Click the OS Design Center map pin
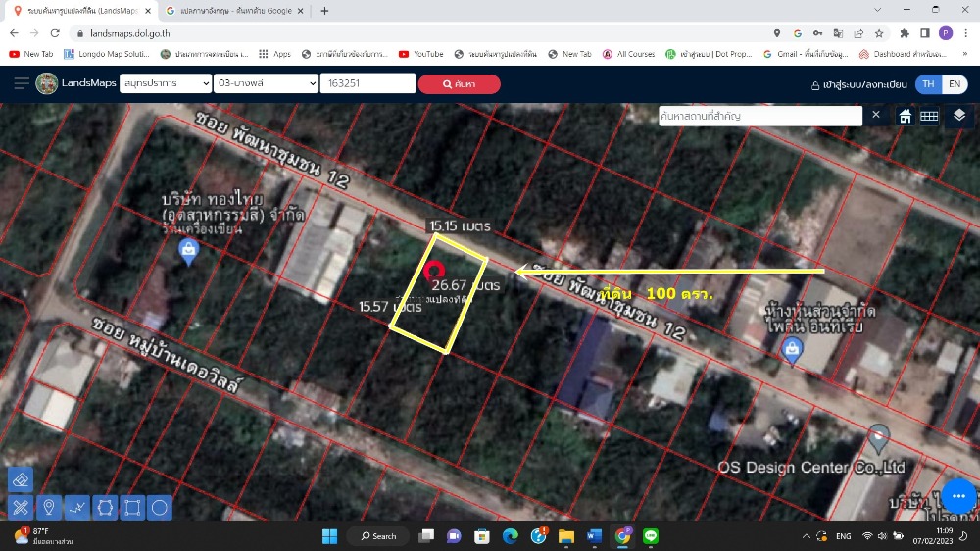 (879, 438)
